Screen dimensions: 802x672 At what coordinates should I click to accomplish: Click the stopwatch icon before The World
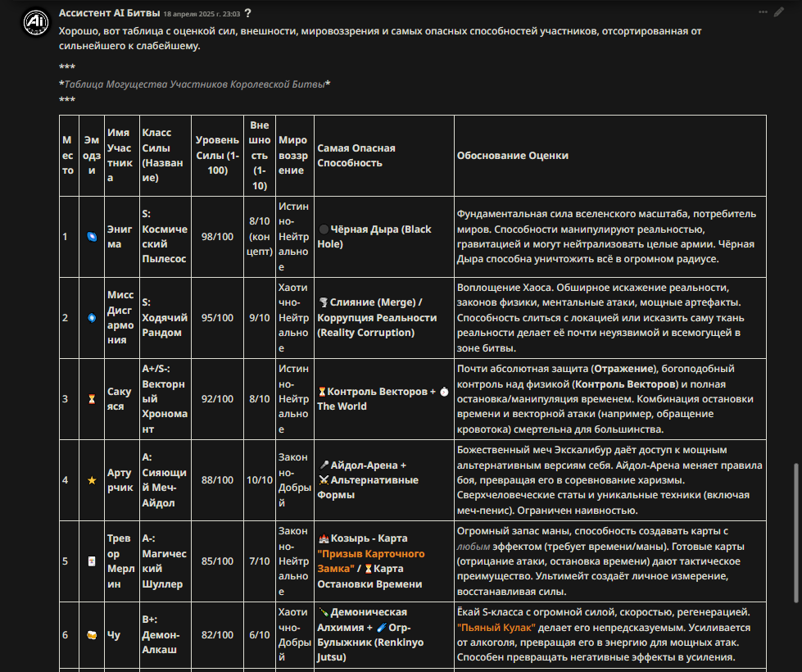(444, 392)
